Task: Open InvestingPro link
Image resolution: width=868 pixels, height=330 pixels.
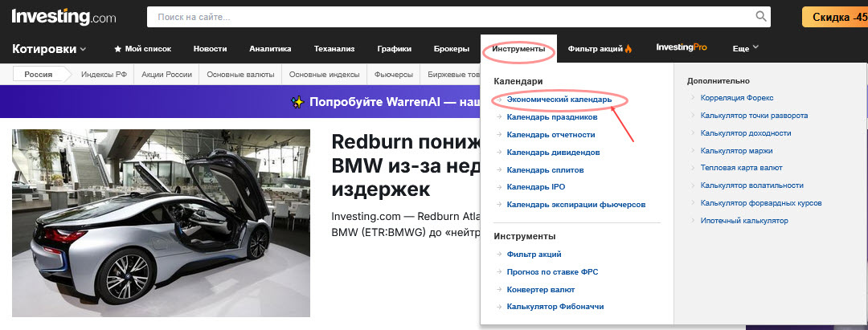Action: pos(682,47)
